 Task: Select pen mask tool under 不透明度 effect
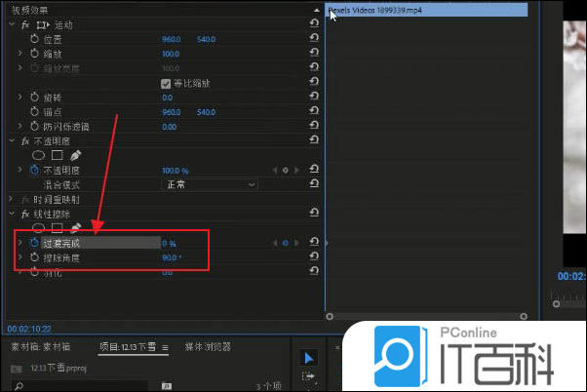(x=75, y=155)
